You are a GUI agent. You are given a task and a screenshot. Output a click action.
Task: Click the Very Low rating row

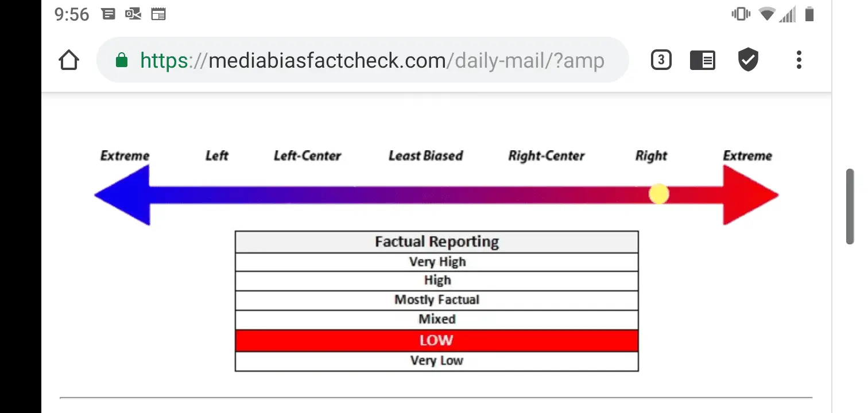[x=436, y=361]
